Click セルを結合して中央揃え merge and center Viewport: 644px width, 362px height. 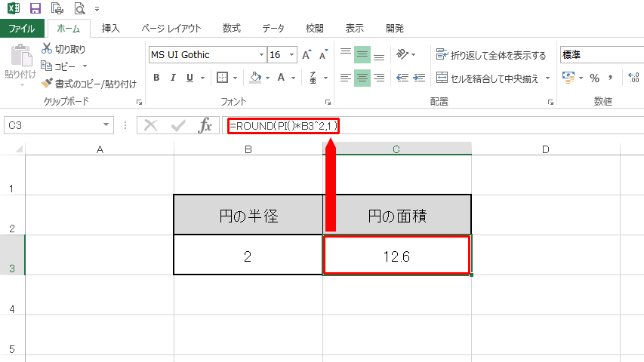487,78
